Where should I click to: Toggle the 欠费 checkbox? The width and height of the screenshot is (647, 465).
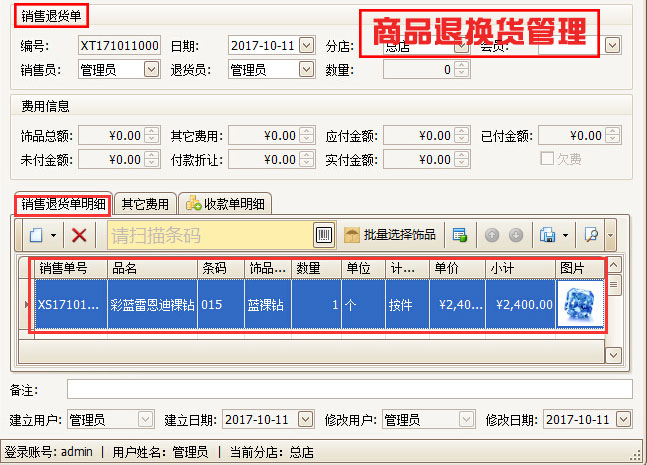pyautogui.click(x=547, y=159)
